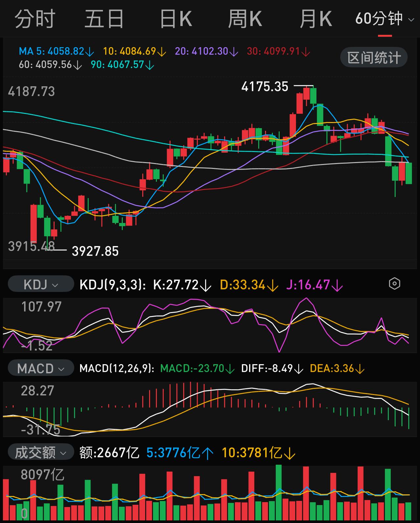Tap the 28.27 MACD axis label
The width and height of the screenshot is (420, 523).
point(37,391)
